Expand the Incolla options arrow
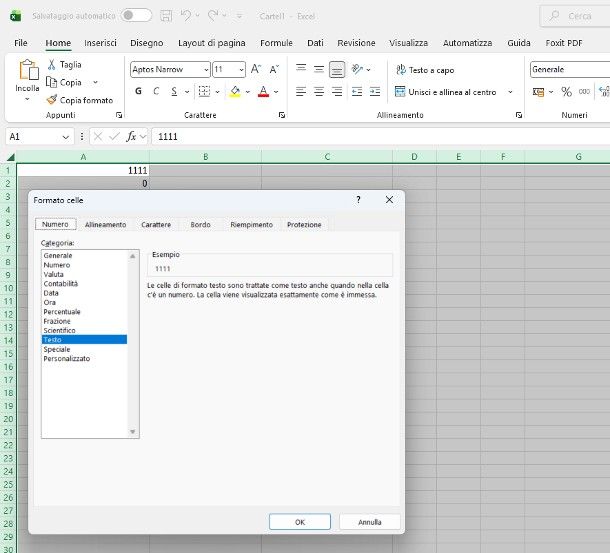Viewport: 610px width, 553px height. pyautogui.click(x=27, y=99)
